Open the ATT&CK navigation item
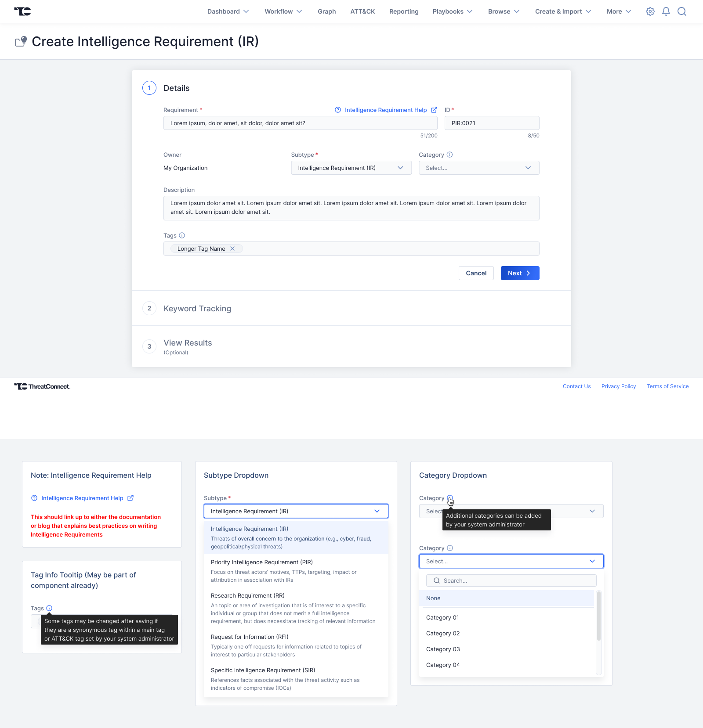 [x=362, y=11]
